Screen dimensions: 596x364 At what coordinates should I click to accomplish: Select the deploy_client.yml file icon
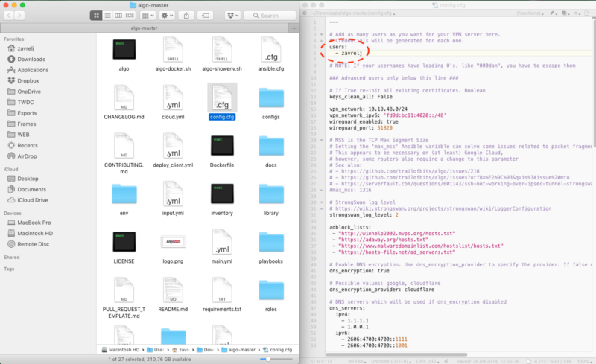click(173, 146)
